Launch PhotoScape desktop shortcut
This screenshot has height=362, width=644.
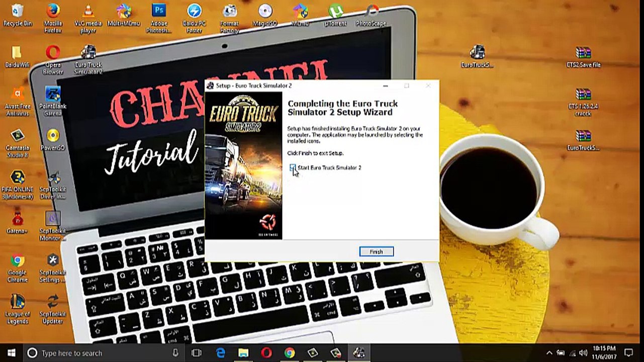click(371, 15)
